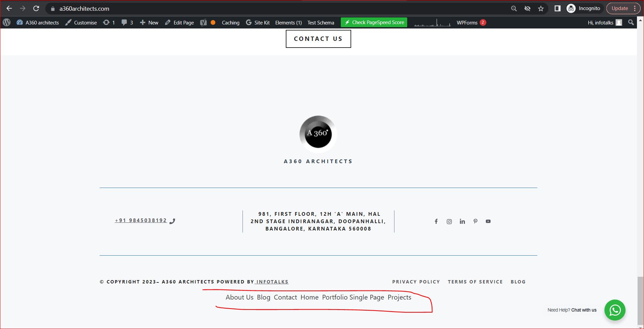Image resolution: width=644 pixels, height=329 pixels.
Task: Open the Facebook icon in the footer
Action: [x=436, y=221]
